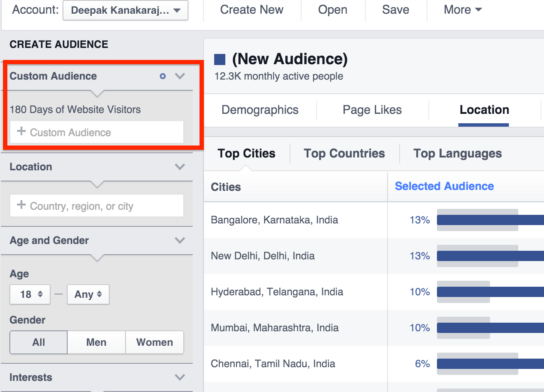Open the maximum age dropdown showing Any
544x392 pixels.
click(88, 294)
